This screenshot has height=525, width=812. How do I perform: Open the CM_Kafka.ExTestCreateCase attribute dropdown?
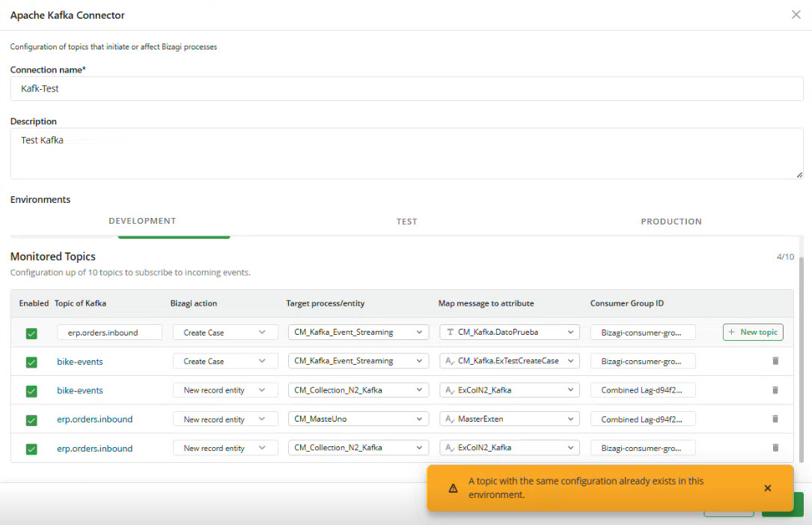510,361
